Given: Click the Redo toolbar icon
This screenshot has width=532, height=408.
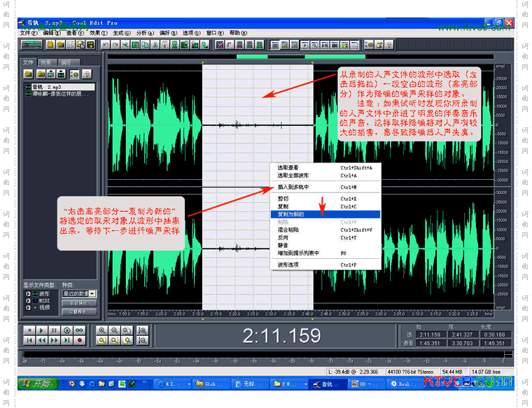Looking at the screenshot, I should [x=115, y=44].
